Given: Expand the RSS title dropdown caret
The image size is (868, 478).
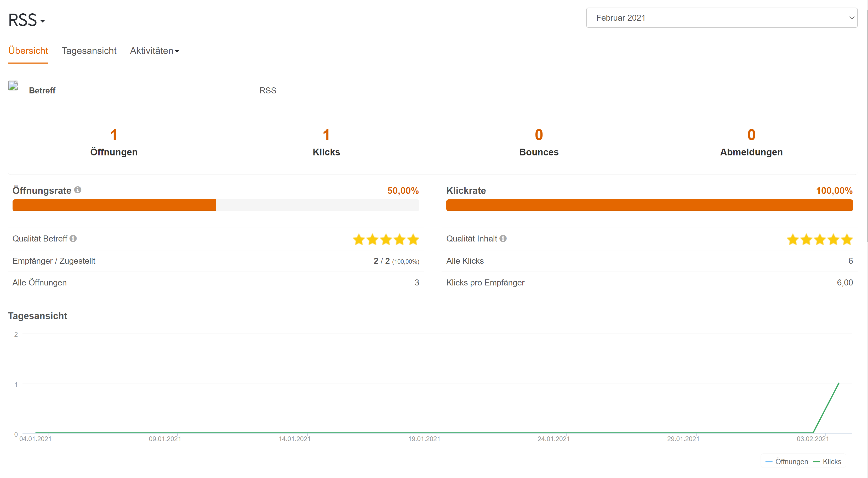Looking at the screenshot, I should pos(42,21).
